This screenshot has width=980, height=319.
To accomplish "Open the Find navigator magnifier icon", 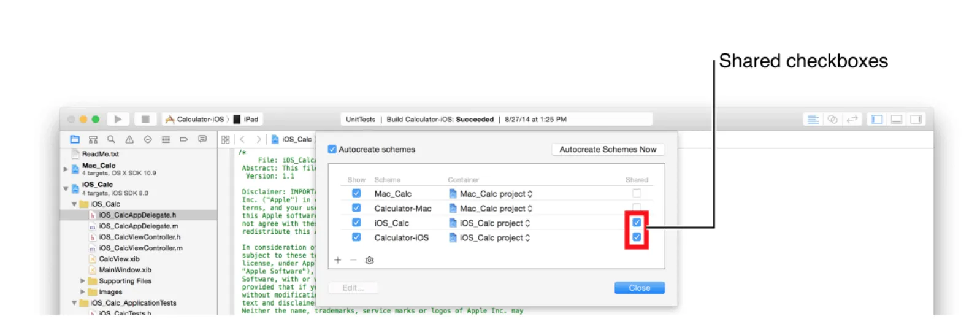I will [111, 139].
